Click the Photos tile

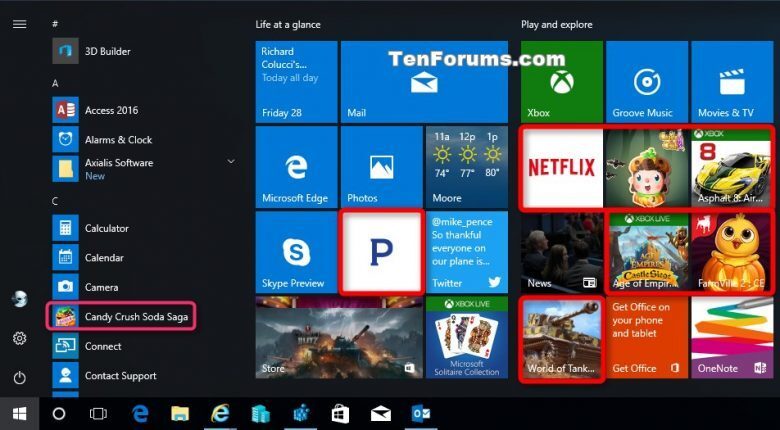(x=381, y=166)
